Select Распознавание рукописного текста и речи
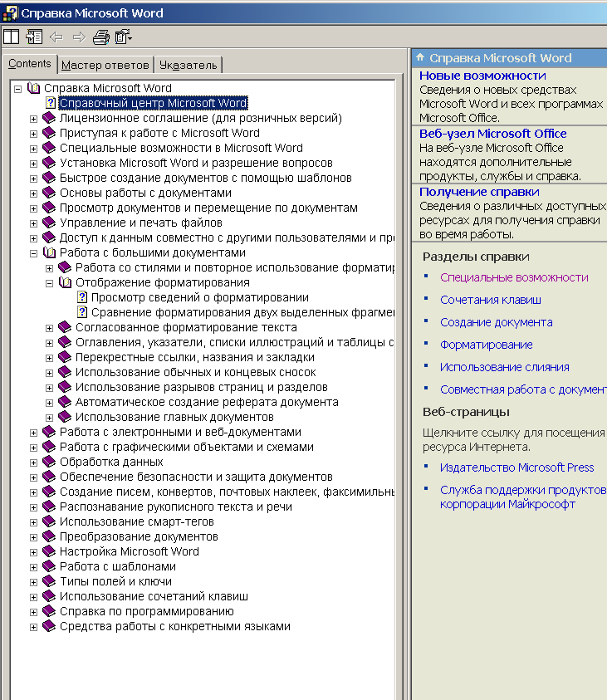This screenshot has width=607, height=700. pyautogui.click(x=176, y=507)
